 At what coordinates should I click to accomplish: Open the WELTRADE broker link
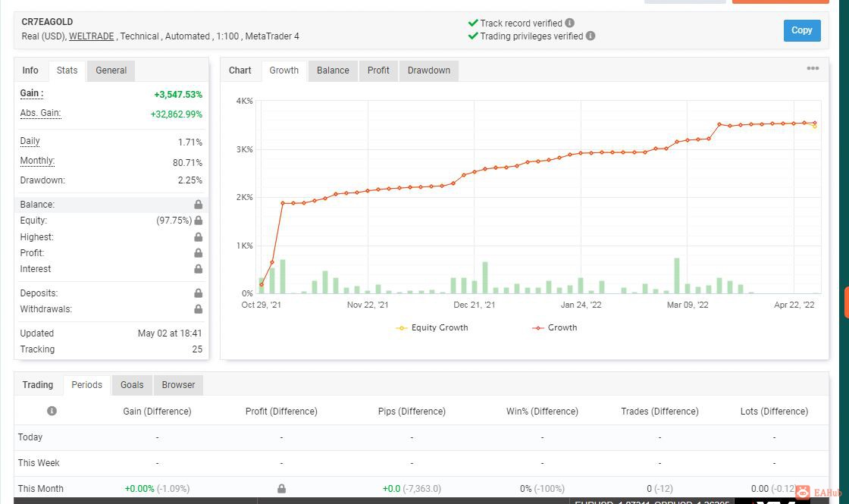pyautogui.click(x=92, y=36)
